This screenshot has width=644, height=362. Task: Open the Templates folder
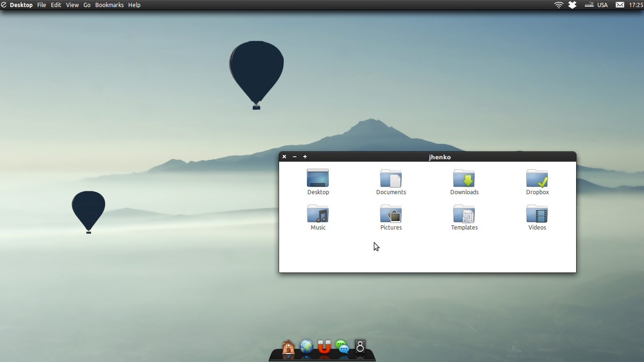pyautogui.click(x=464, y=214)
